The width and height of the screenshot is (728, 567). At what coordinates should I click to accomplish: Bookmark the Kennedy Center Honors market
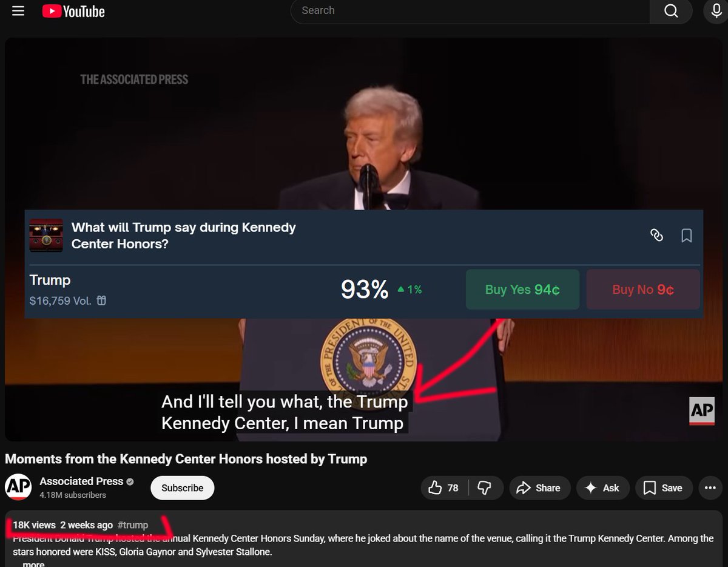pos(687,236)
